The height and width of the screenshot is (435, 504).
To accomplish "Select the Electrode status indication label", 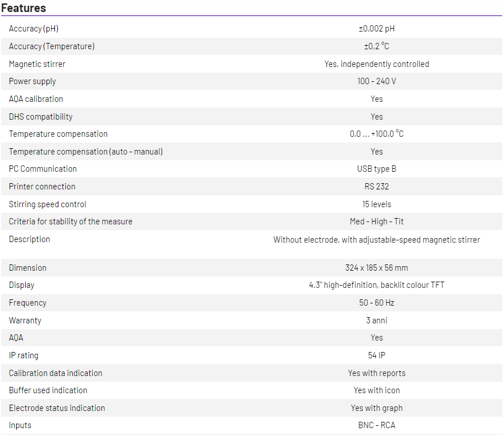I will pyautogui.click(x=57, y=408).
